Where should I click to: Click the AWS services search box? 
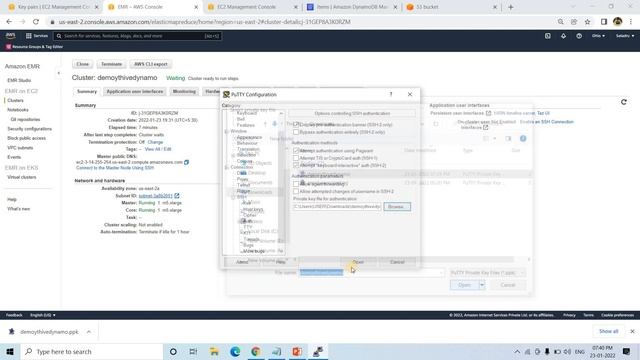[137, 36]
